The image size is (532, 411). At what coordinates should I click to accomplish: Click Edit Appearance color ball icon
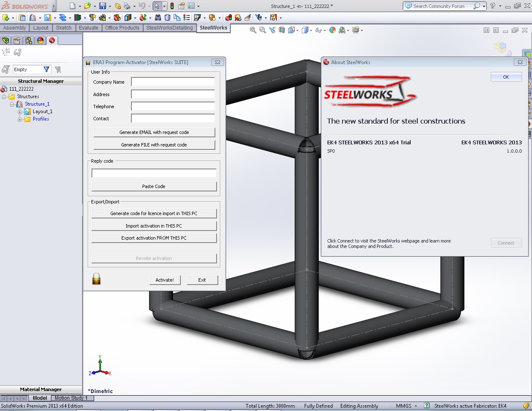[332, 30]
